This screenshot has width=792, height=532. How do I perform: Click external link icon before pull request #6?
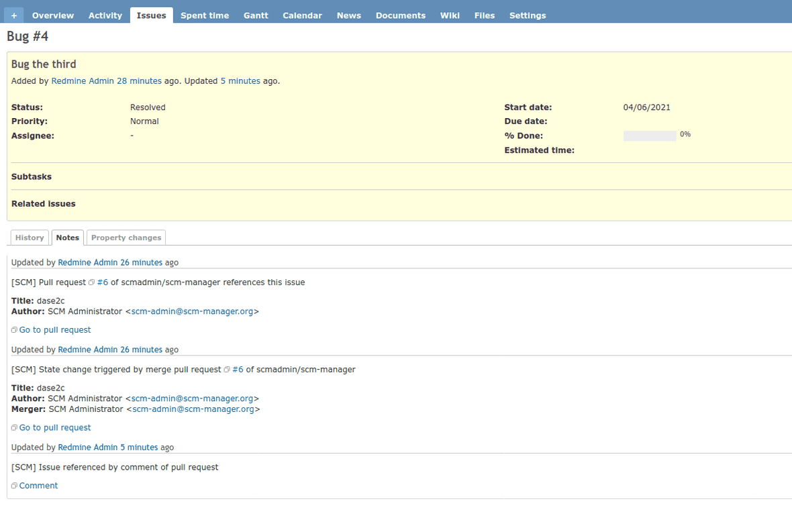pos(91,282)
